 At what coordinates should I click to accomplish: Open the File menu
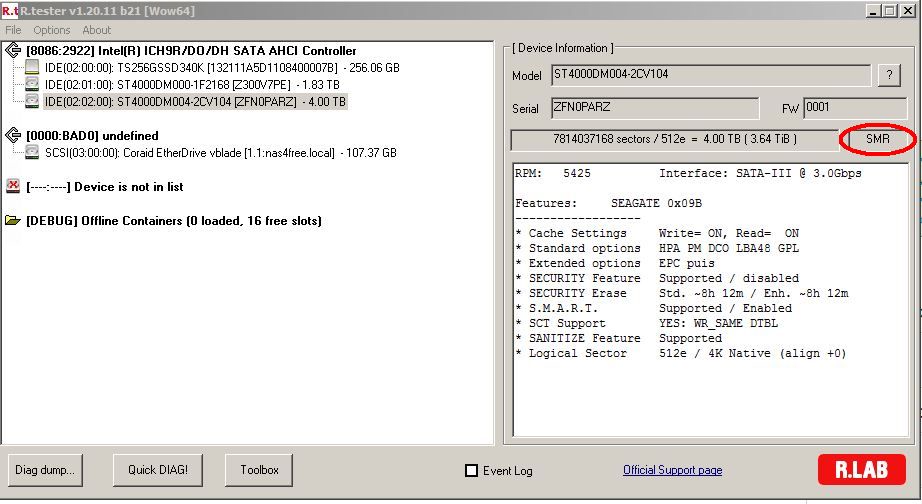pyautogui.click(x=13, y=30)
